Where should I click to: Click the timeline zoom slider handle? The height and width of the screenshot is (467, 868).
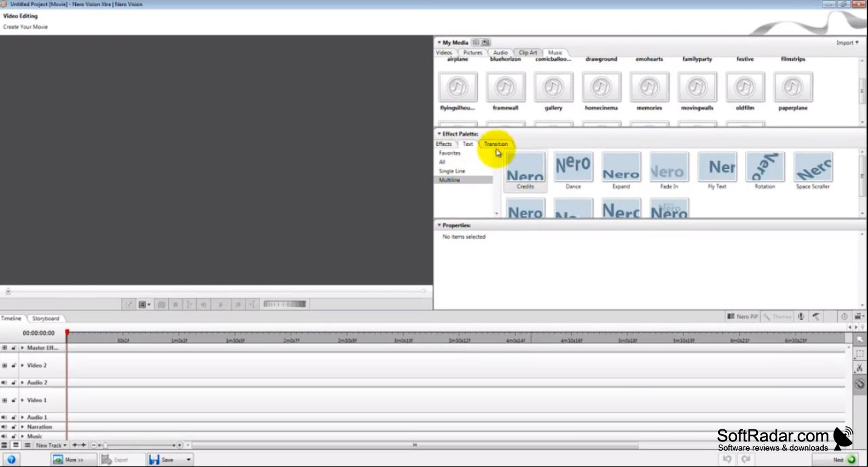tap(105, 445)
